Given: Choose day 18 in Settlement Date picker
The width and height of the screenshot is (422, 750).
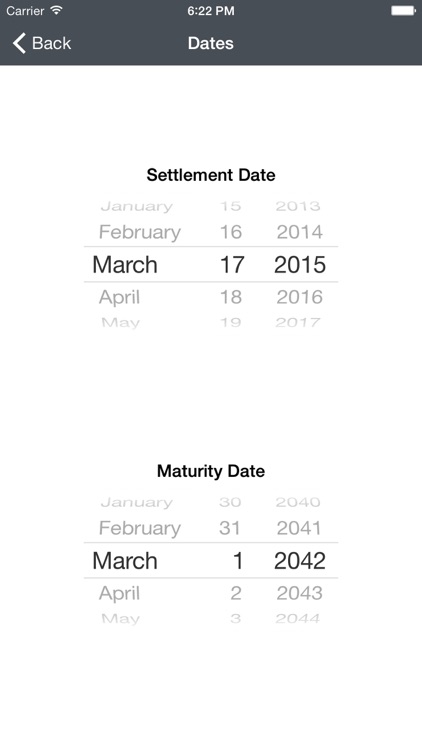Looking at the screenshot, I should tap(231, 297).
